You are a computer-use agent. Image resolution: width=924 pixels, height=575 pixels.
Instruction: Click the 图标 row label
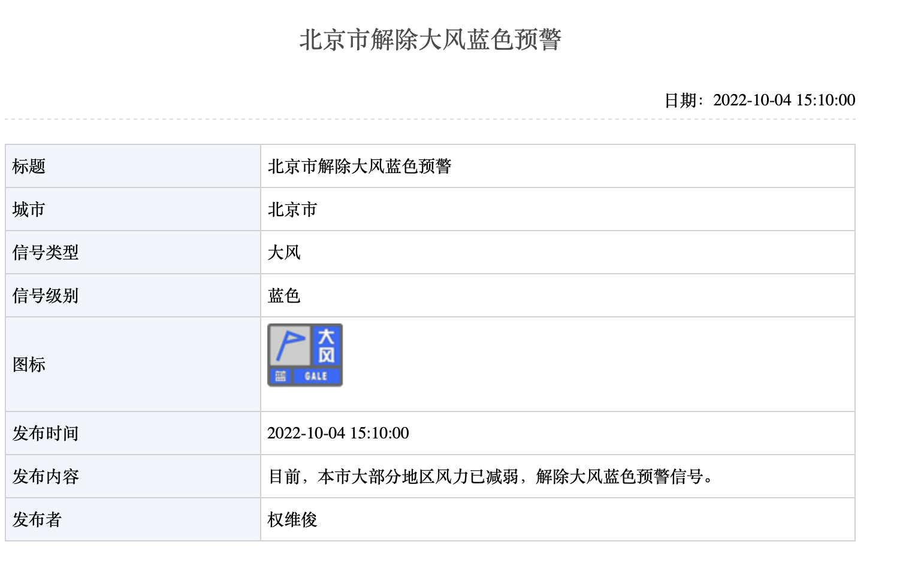coord(29,365)
